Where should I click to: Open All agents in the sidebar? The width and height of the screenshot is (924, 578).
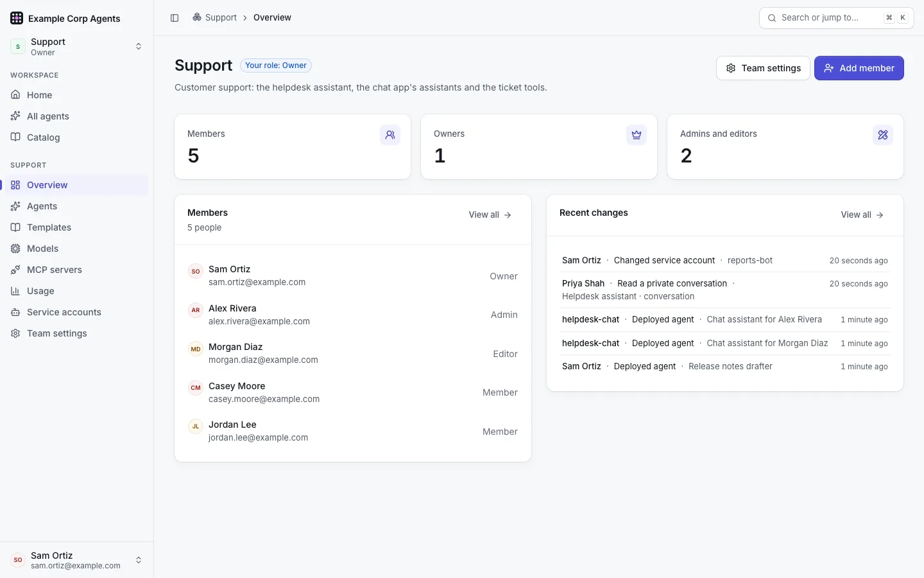pos(77,116)
